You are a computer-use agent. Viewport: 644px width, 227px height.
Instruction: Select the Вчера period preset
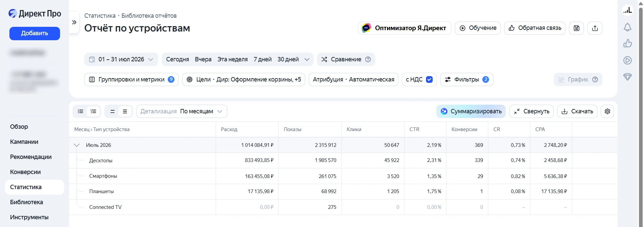pos(203,59)
